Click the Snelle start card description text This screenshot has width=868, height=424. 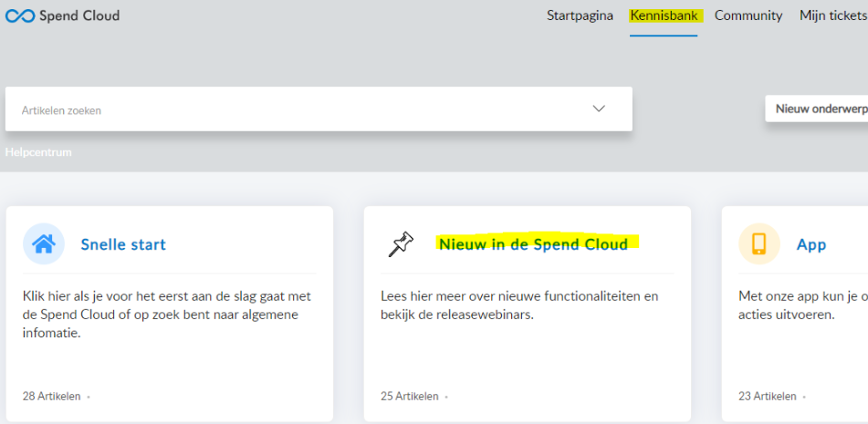(167, 315)
